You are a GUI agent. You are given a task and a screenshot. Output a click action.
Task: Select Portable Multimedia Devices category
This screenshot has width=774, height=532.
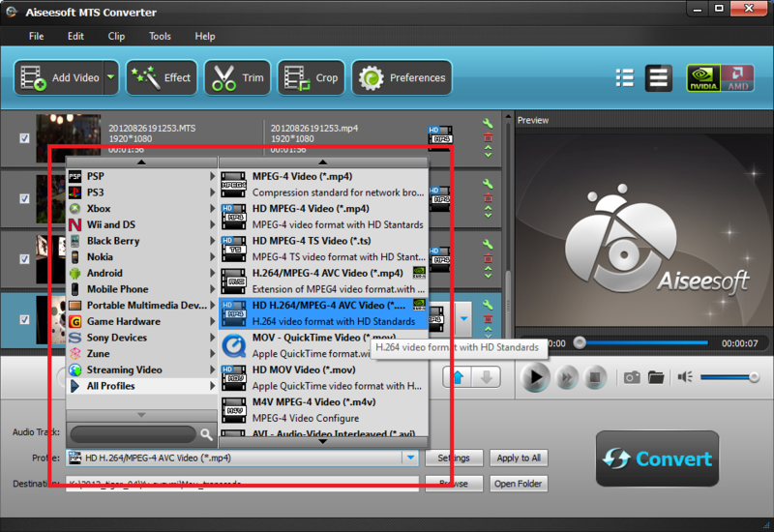tap(142, 305)
